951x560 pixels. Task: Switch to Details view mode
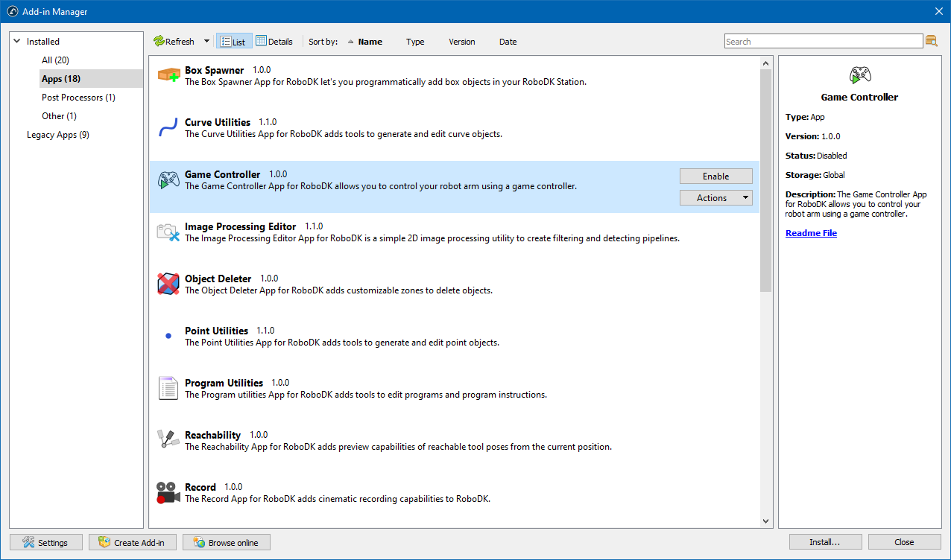274,42
